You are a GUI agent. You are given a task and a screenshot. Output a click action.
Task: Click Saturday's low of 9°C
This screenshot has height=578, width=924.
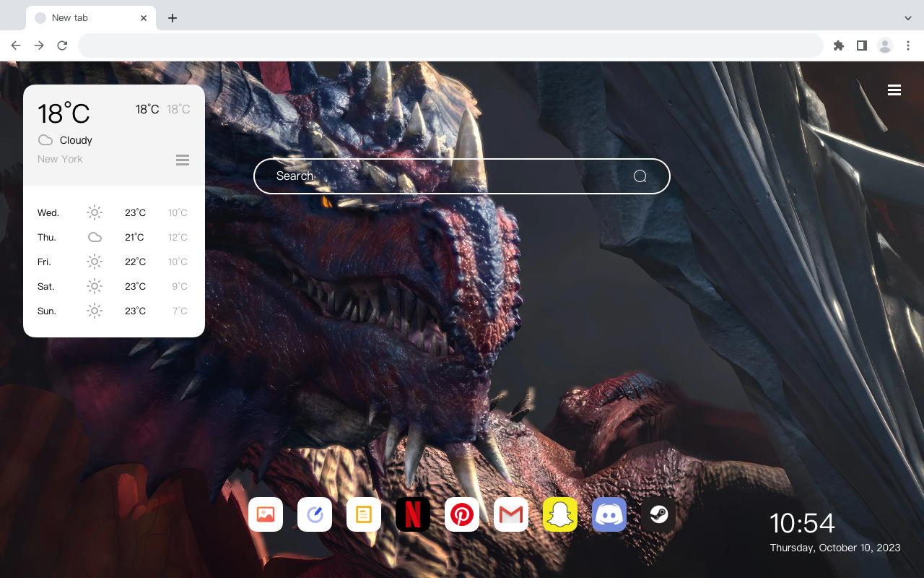(180, 286)
